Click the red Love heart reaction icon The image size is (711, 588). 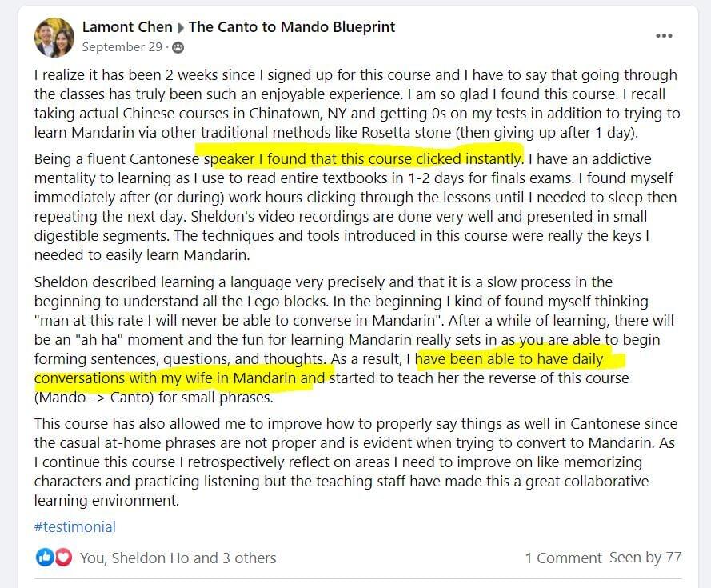tap(63, 557)
